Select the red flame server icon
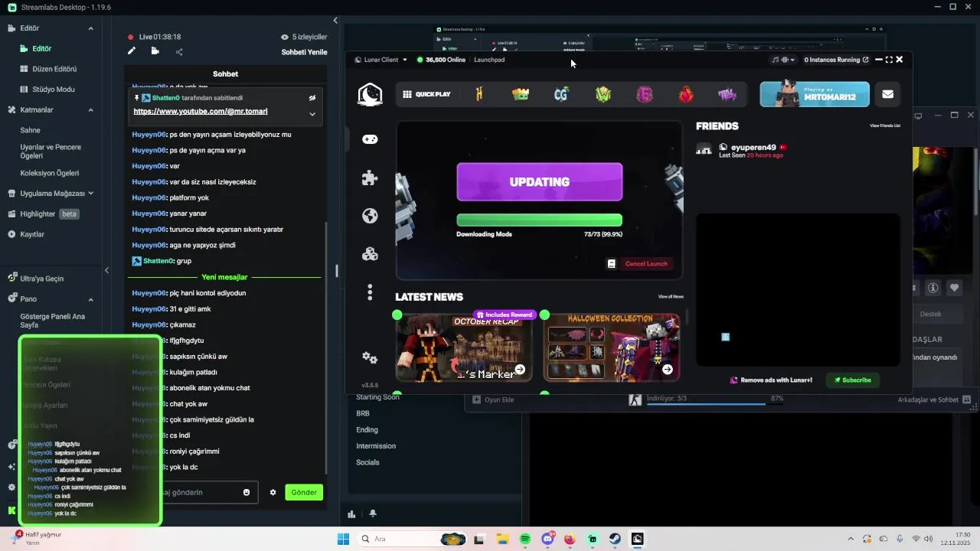 click(686, 94)
